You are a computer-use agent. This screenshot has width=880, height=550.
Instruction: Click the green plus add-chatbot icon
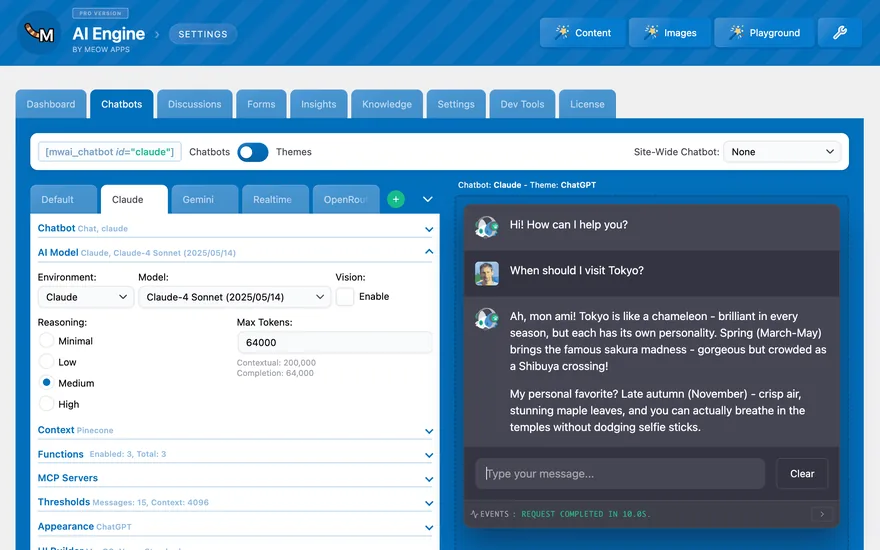[396, 199]
